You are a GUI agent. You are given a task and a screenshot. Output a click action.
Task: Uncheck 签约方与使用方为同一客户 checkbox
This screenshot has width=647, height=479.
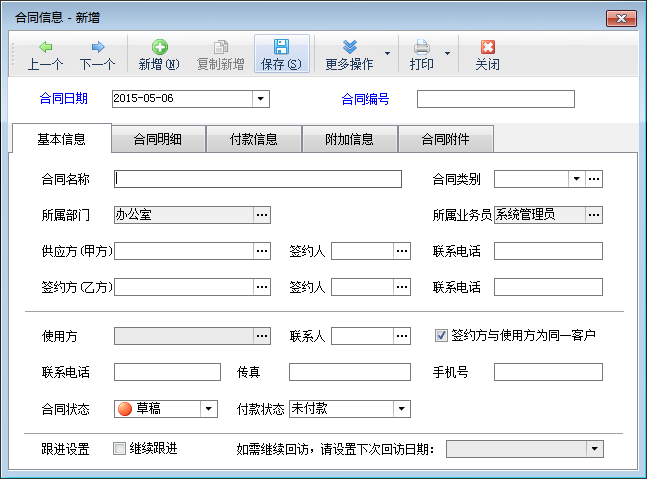[441, 335]
